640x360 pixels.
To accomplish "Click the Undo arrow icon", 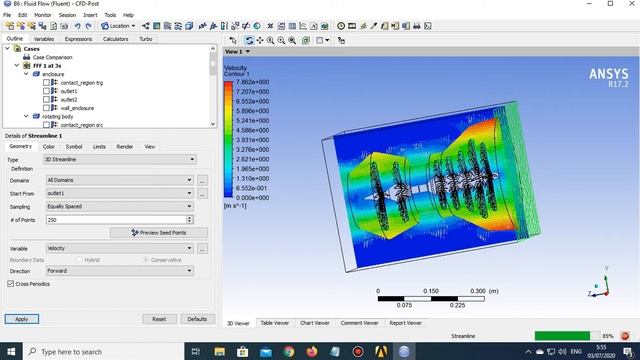I will (77, 26).
